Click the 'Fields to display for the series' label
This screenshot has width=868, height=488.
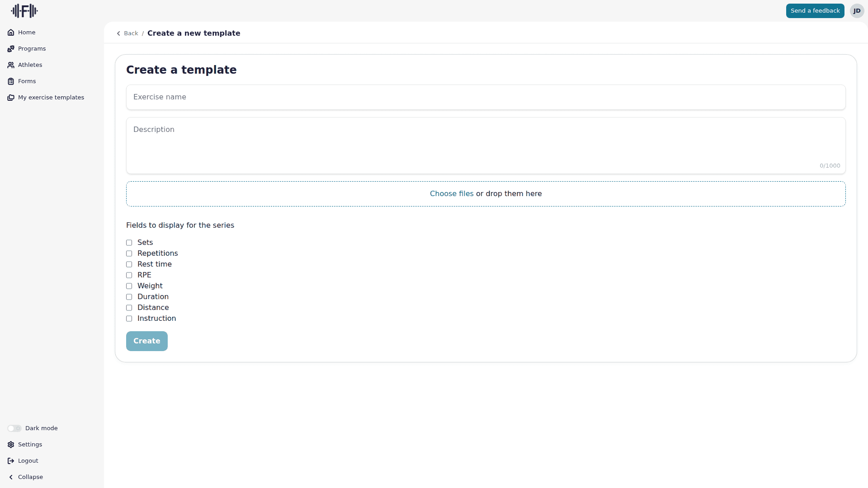[x=180, y=225]
